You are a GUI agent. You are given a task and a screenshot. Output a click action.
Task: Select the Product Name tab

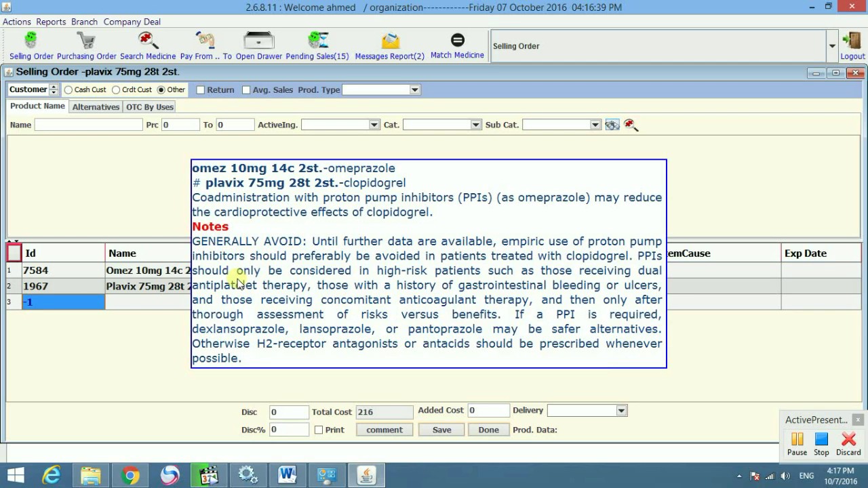[37, 106]
